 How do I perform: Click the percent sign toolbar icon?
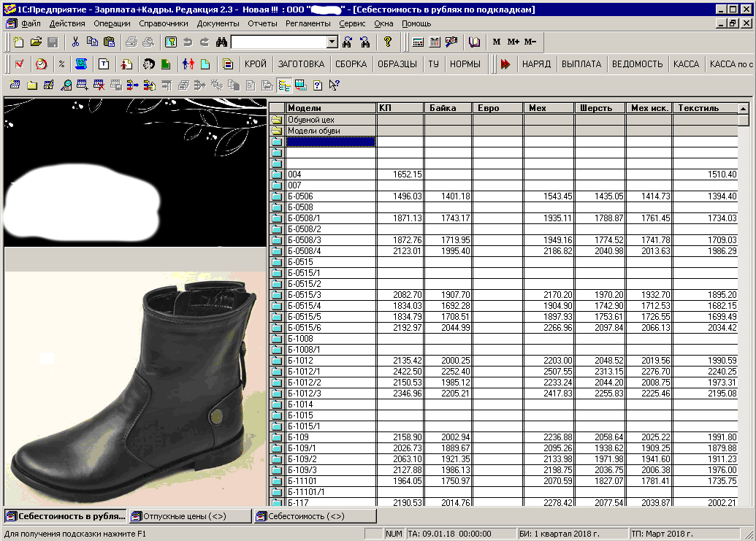61,64
